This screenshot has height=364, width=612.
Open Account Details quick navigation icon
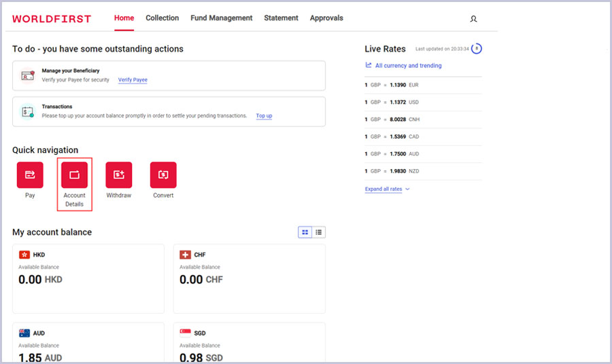(x=74, y=175)
